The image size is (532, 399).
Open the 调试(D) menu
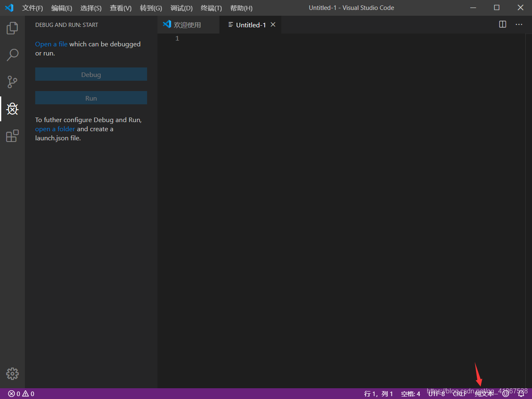181,8
